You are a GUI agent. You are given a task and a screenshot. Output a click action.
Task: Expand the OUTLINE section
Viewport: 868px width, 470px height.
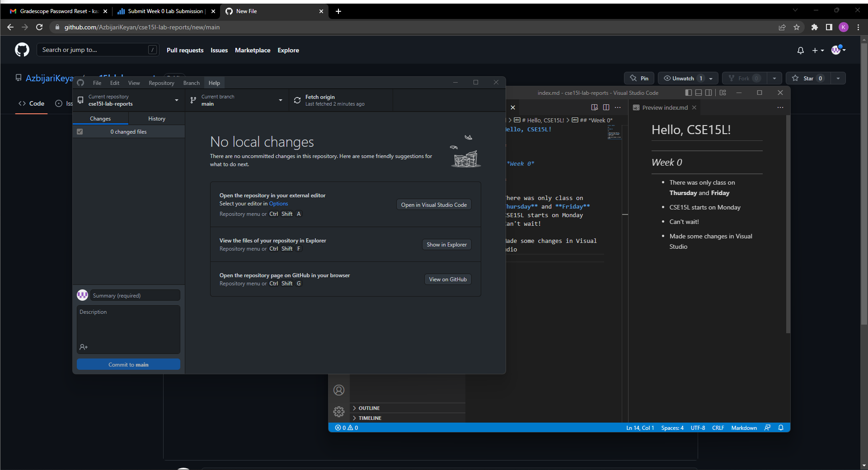coord(369,408)
